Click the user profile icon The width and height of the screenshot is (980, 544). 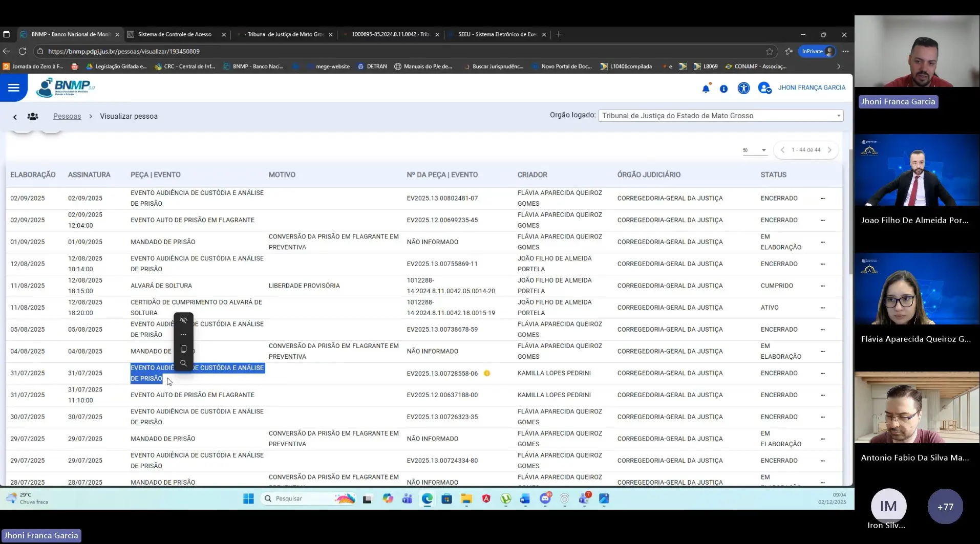(x=764, y=88)
